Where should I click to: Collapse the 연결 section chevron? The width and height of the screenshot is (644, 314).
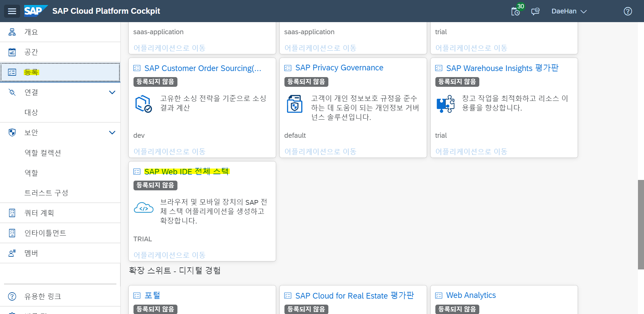tap(112, 92)
